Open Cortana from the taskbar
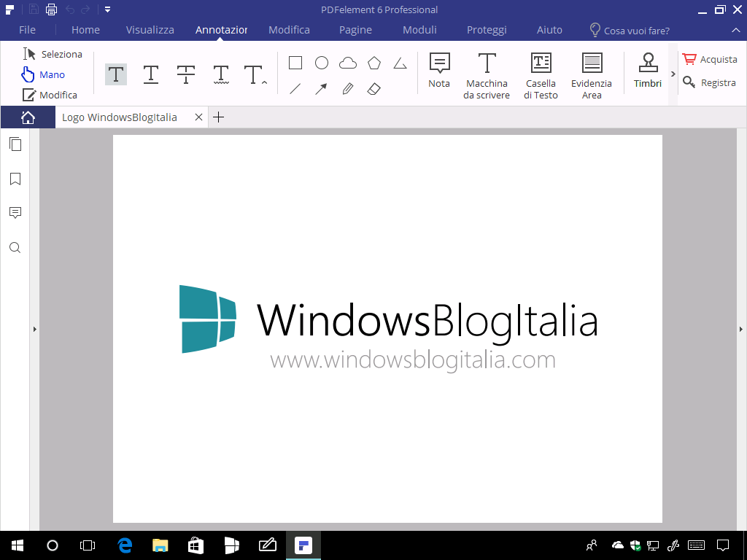 (53, 545)
